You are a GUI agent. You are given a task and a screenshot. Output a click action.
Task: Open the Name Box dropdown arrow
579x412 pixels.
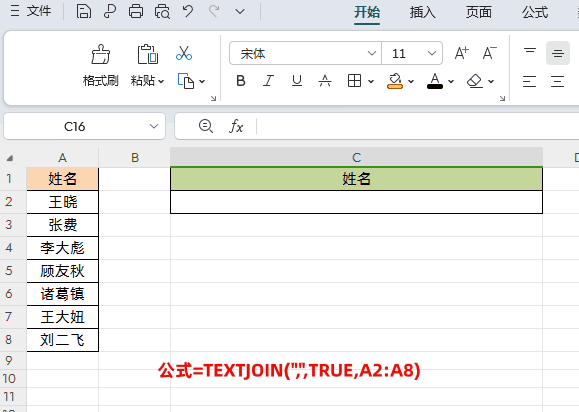[x=154, y=126]
